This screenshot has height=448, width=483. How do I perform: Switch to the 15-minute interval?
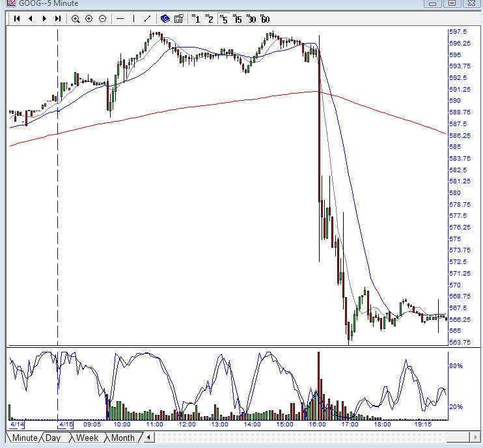point(238,19)
